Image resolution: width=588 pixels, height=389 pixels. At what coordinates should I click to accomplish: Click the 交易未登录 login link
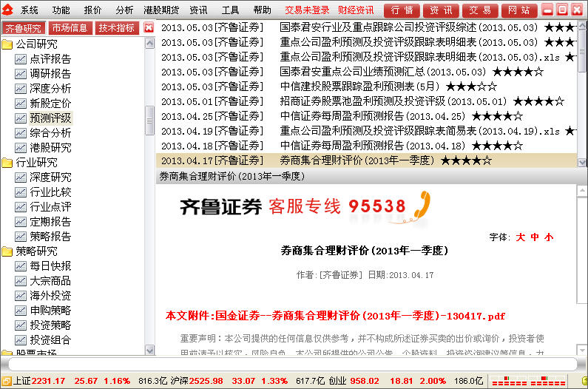pos(307,10)
